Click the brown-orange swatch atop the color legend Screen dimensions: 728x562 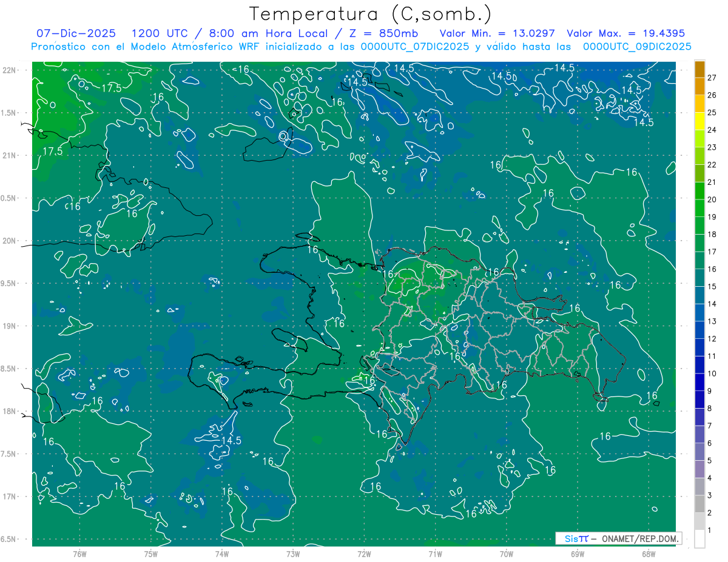[699, 69]
